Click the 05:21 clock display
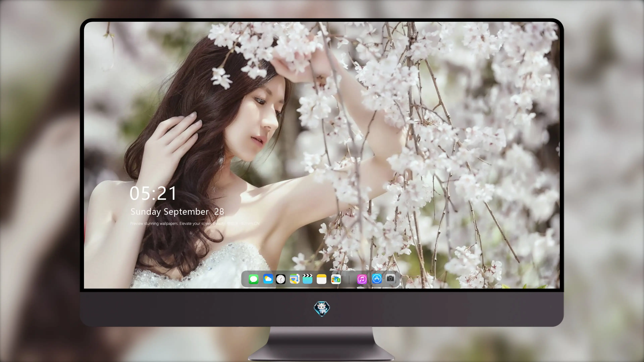The height and width of the screenshot is (362, 644). 153,193
